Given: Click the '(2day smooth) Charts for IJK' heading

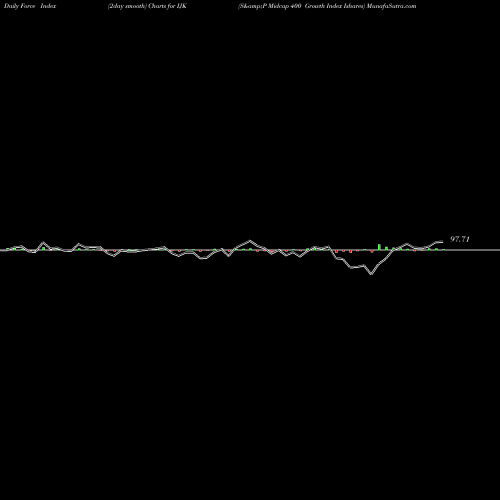Looking at the screenshot, I should click(147, 6).
